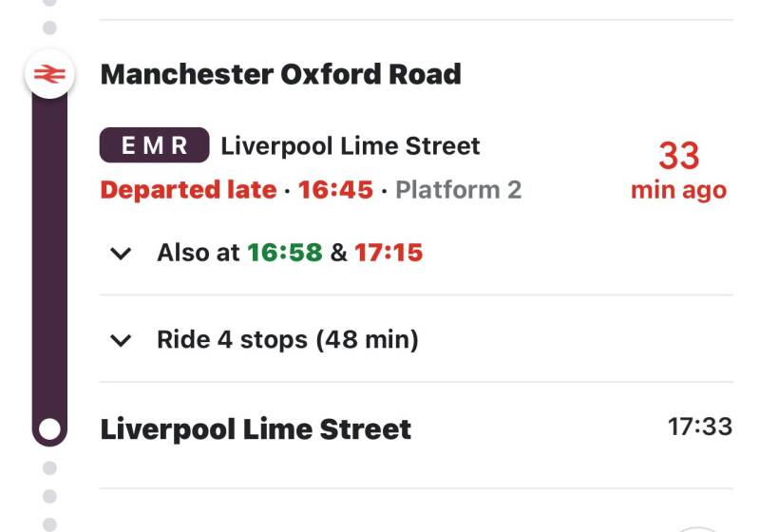760x532 pixels.
Task: Tap the purple EMR operator badge
Action: point(154,146)
